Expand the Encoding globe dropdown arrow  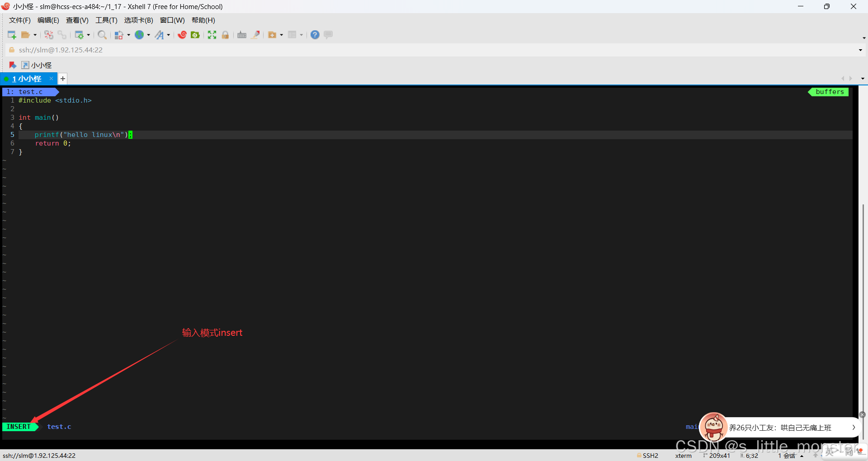148,35
